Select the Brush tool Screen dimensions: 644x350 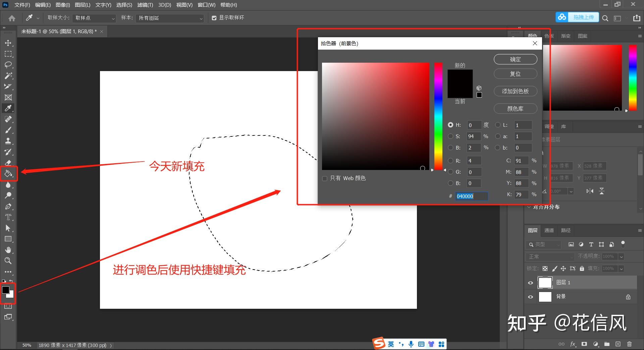tap(8, 130)
